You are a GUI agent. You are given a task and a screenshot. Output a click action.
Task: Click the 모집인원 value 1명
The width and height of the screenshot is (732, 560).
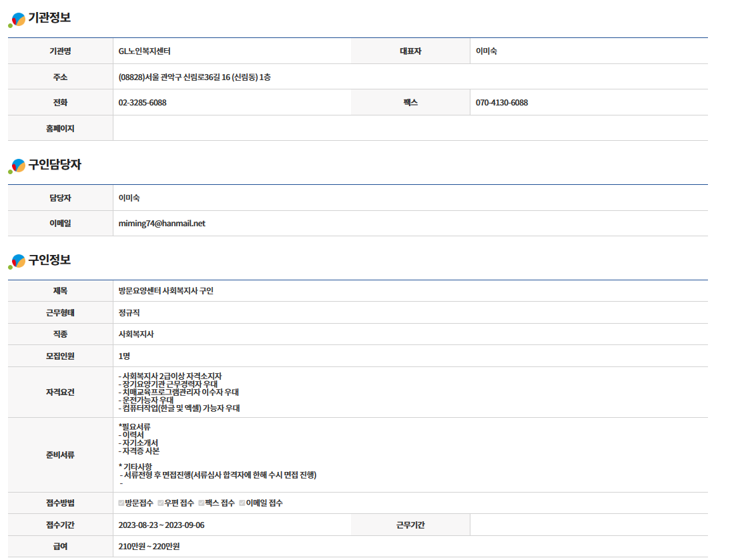coord(125,356)
